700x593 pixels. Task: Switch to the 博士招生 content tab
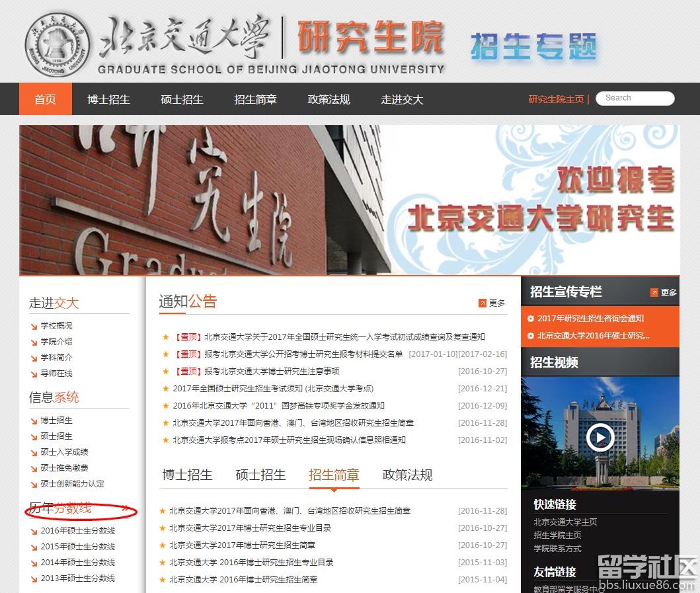coord(187,475)
